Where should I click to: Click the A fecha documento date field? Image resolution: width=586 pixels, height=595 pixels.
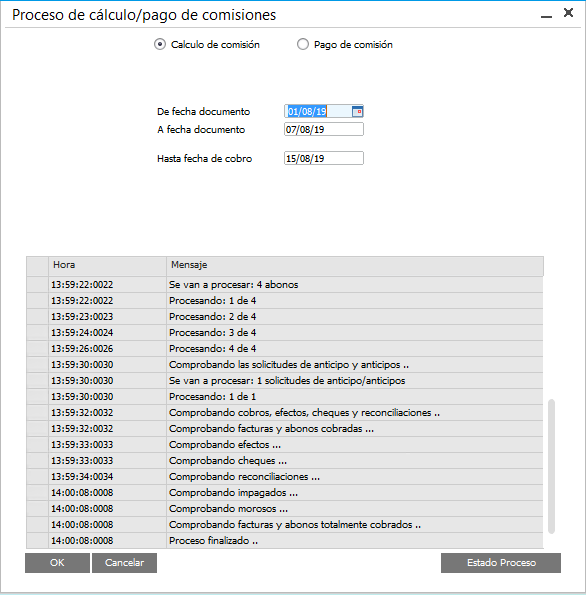point(324,129)
